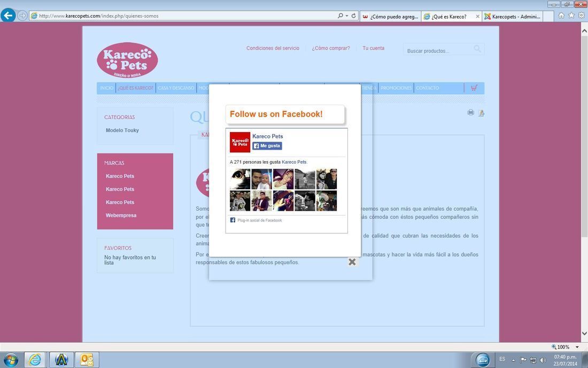The width and height of the screenshot is (588, 368).
Task: Select '¿QUÉ ES KARECO?' menu item
Action: 135,88
